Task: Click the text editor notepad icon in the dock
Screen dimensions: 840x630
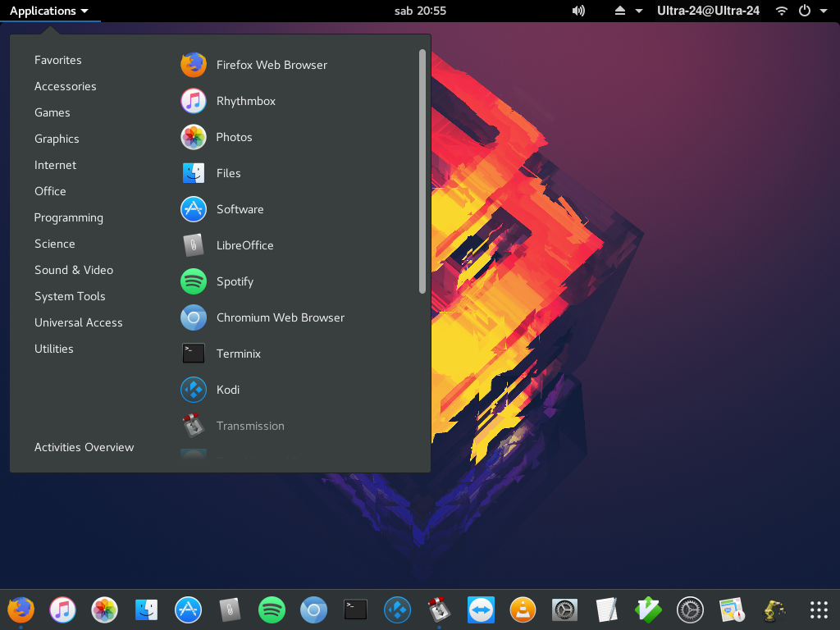Action: pyautogui.click(x=606, y=609)
